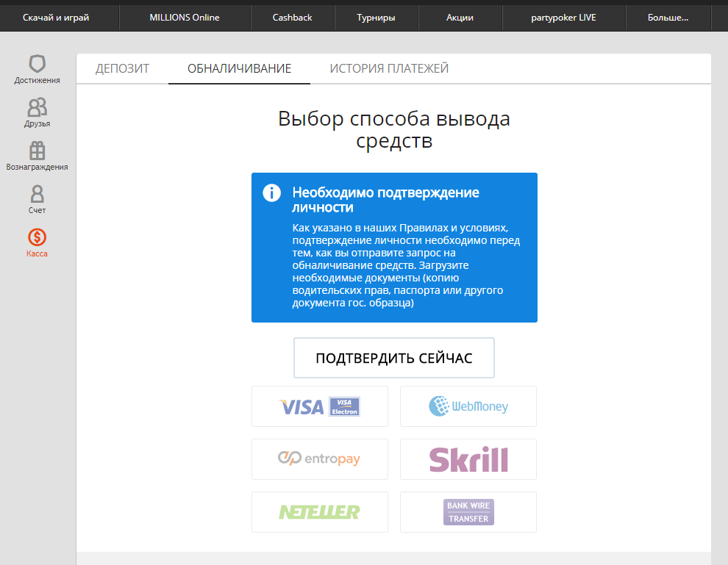Expand the Больше... menu

tap(668, 18)
